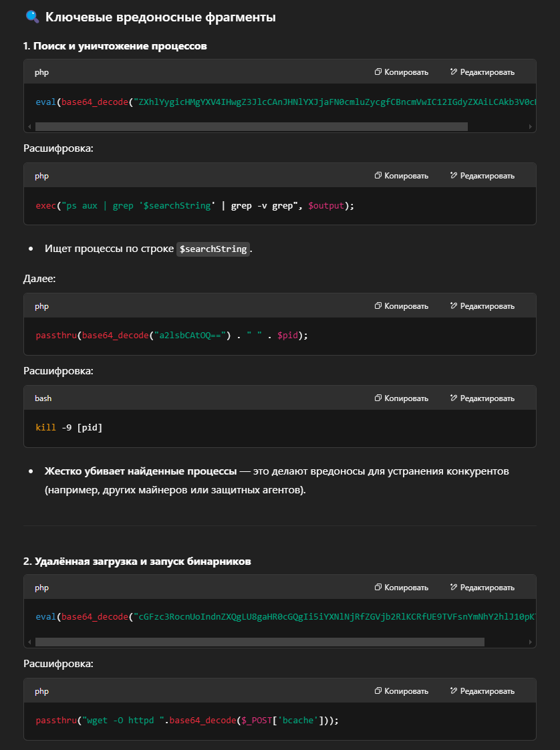The height and width of the screenshot is (750, 560).
Task: Click left scroll arrow of section 2 eval block
Action: pyautogui.click(x=29, y=642)
